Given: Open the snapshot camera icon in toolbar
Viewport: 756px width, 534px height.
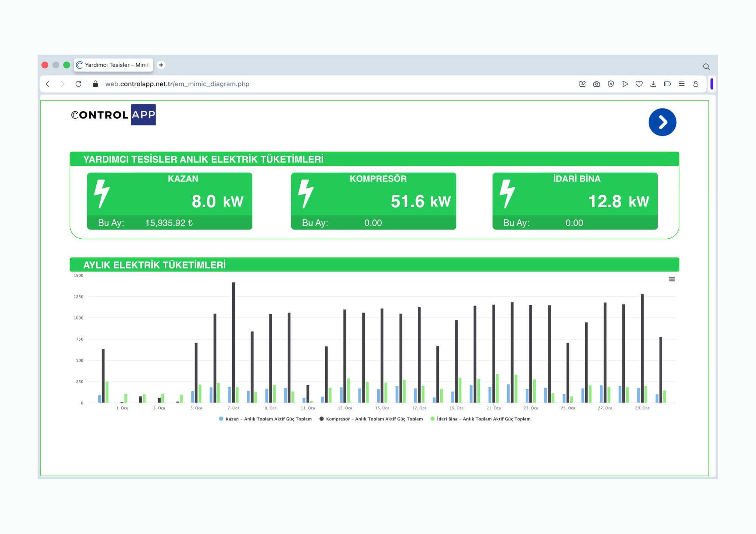Looking at the screenshot, I should pos(596,84).
